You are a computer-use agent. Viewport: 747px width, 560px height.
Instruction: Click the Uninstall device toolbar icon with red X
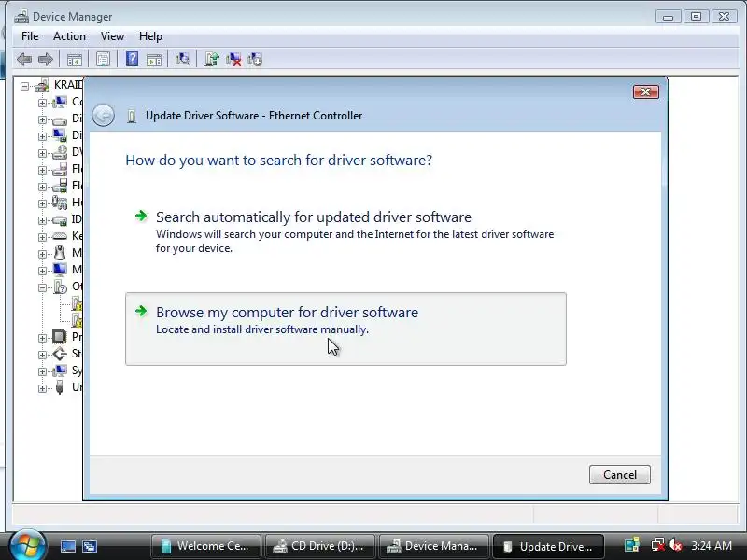(x=233, y=59)
